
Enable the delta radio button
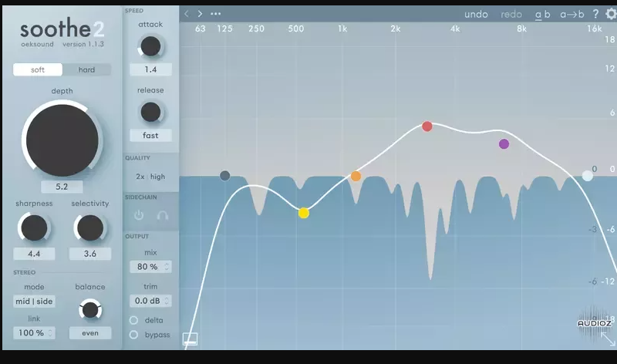point(133,320)
